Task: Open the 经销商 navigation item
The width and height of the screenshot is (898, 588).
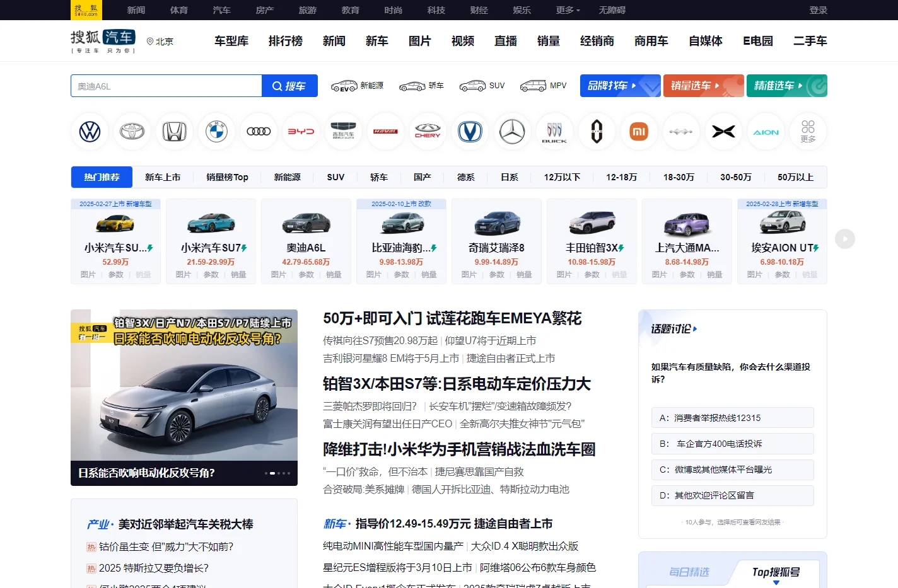Action: (597, 41)
